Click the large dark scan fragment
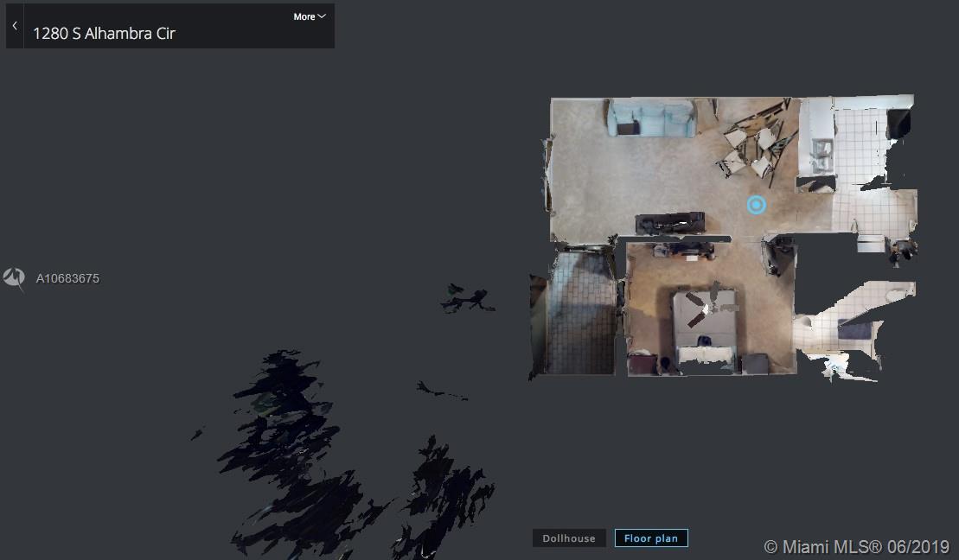The image size is (959, 560). point(285,449)
